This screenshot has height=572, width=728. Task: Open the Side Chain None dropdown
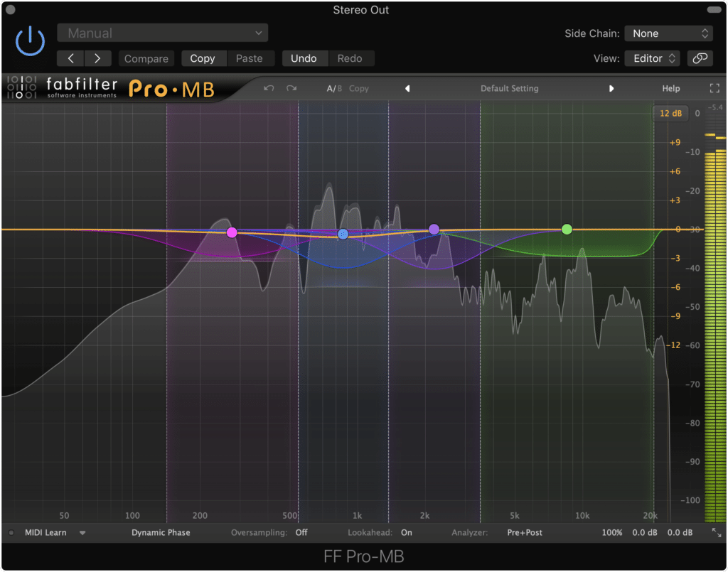coord(668,33)
